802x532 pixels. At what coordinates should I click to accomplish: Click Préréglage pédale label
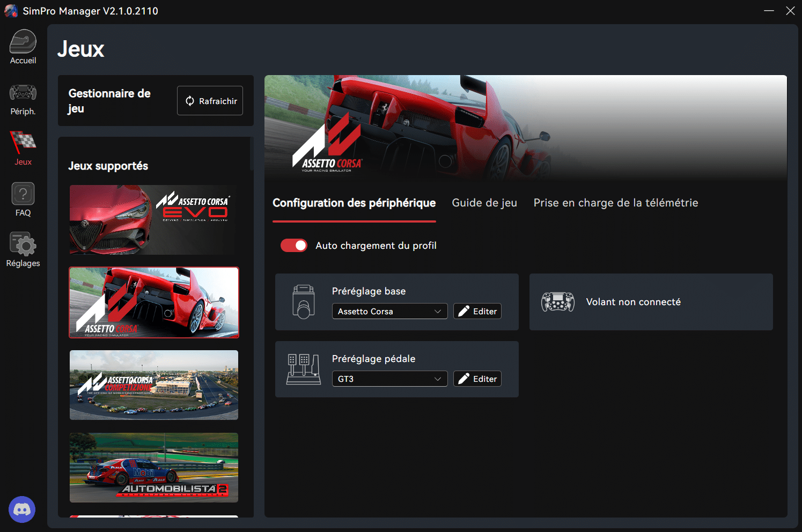[374, 359]
